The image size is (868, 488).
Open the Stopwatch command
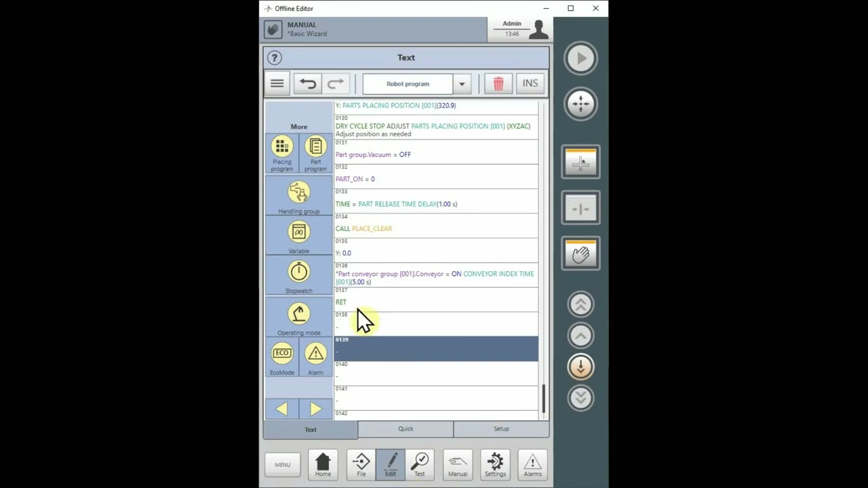(299, 276)
